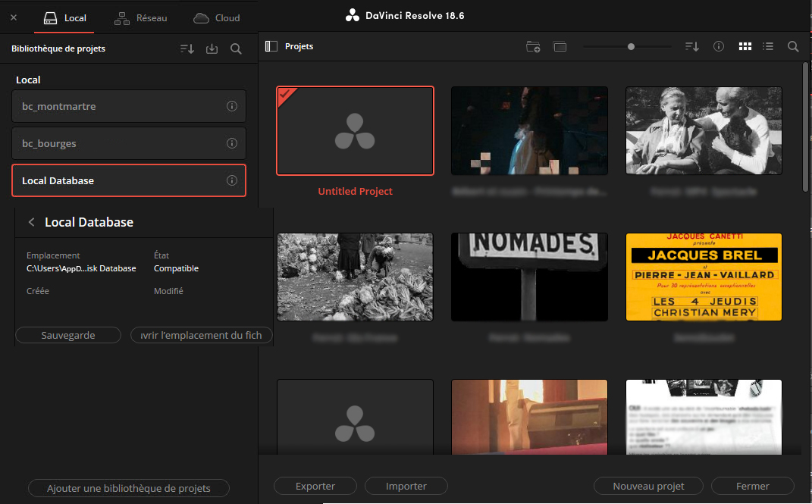Search projects with the magnifier icon
Image resolution: width=812 pixels, height=504 pixels.
[x=793, y=46]
